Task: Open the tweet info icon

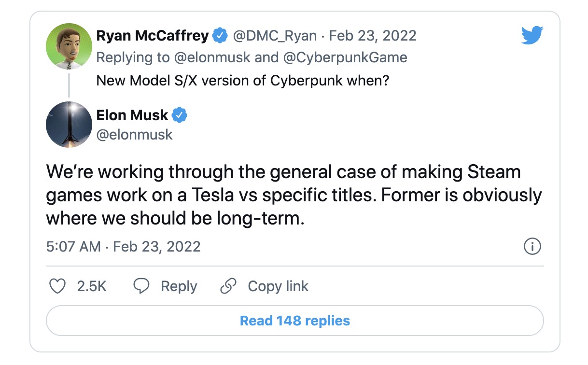Action: click(x=532, y=247)
